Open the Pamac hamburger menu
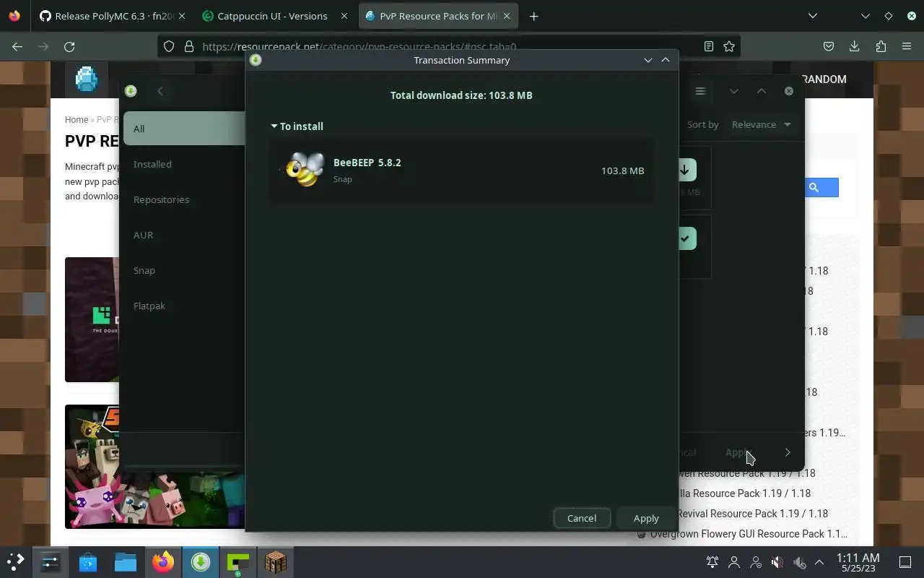 [700, 91]
